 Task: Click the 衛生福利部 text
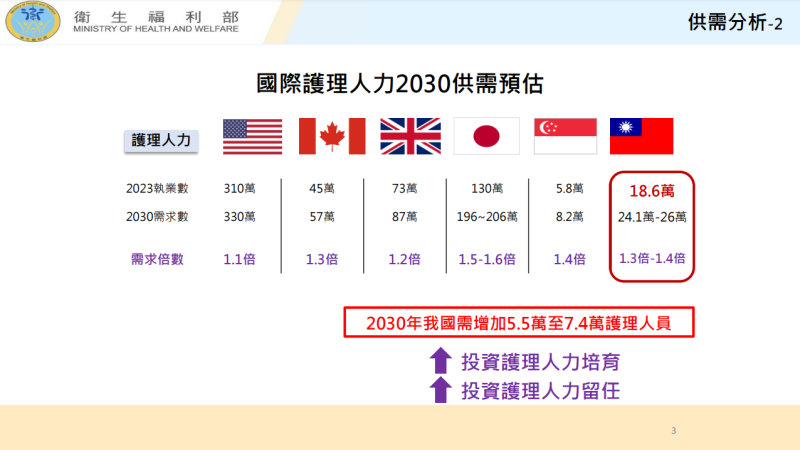(x=156, y=17)
